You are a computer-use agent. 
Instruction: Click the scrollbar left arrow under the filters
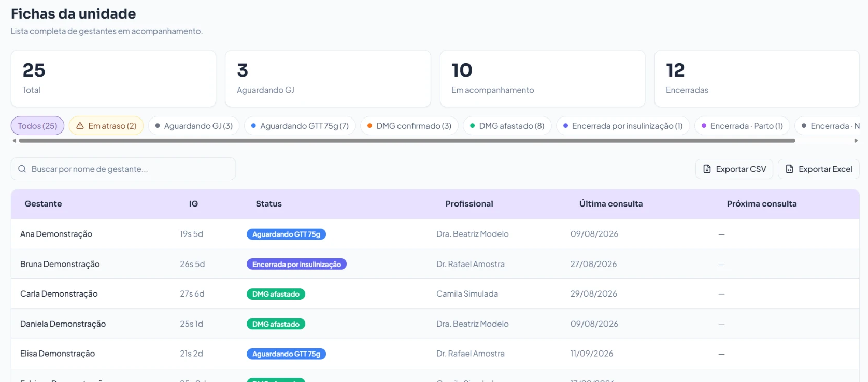15,140
